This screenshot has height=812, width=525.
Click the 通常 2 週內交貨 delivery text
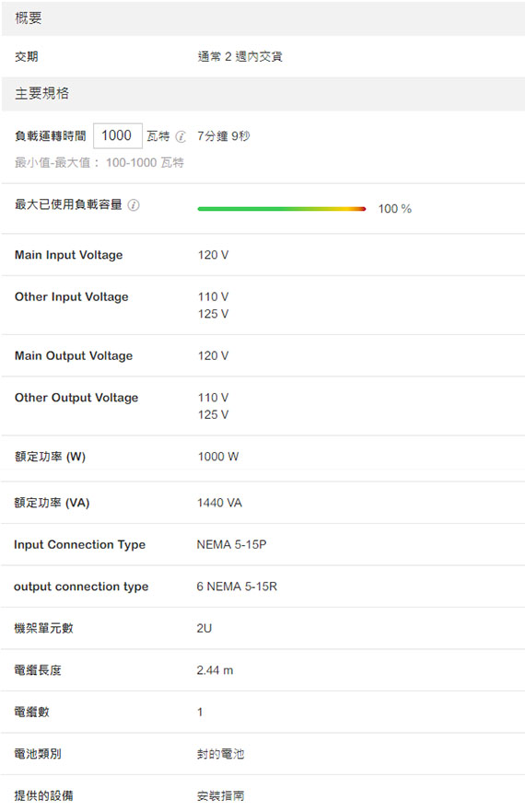click(x=240, y=56)
